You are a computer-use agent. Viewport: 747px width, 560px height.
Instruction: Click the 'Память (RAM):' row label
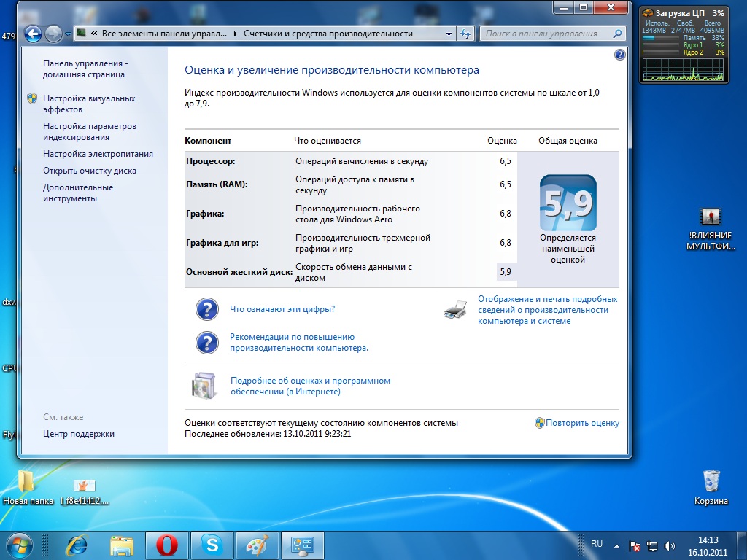[217, 184]
